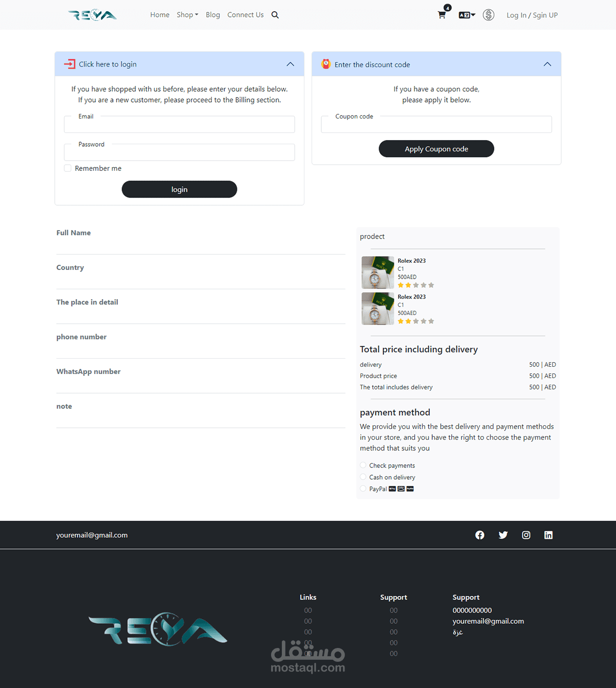Open the search icon in the navbar

pyautogui.click(x=275, y=14)
